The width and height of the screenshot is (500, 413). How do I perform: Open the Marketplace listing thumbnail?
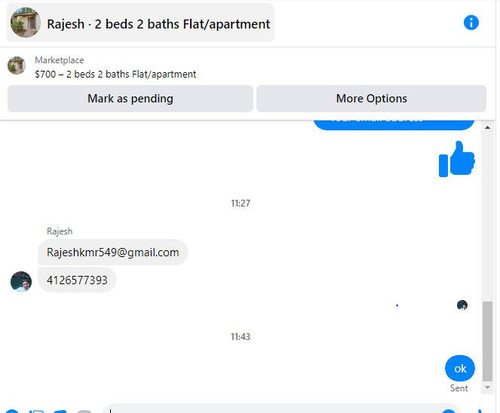pyautogui.click(x=16, y=65)
